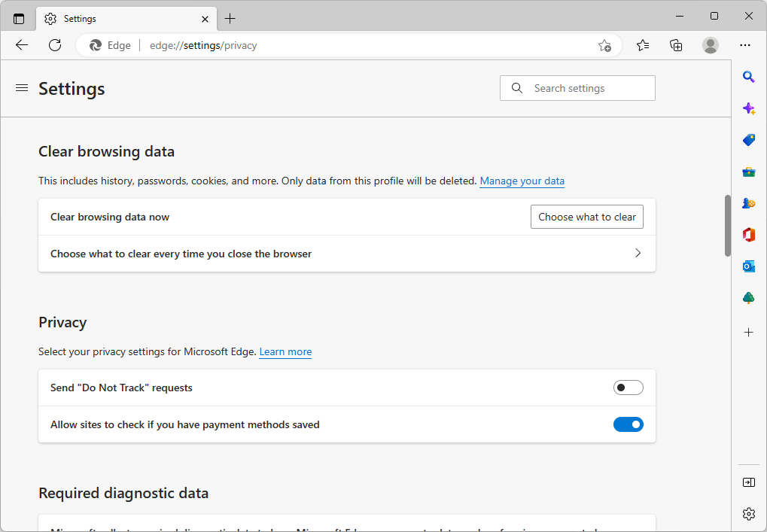This screenshot has height=532, width=767.
Task: Open the Shopping tag sidebar icon
Action: pyautogui.click(x=748, y=140)
